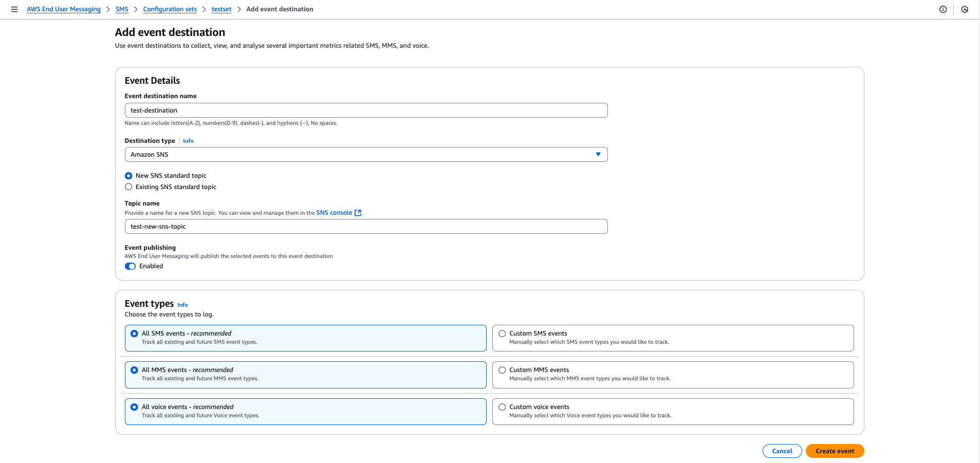980x463 pixels.
Task: Choose Custom voice events option
Action: tap(673, 412)
